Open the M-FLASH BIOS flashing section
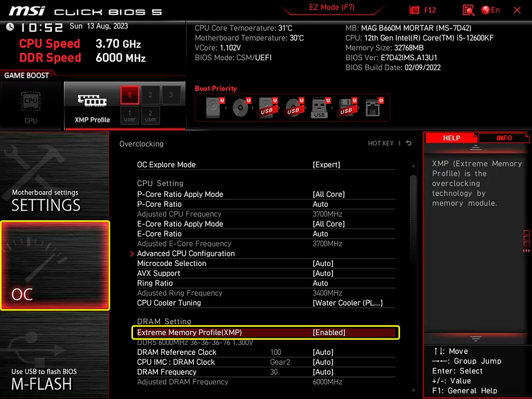 (55, 355)
